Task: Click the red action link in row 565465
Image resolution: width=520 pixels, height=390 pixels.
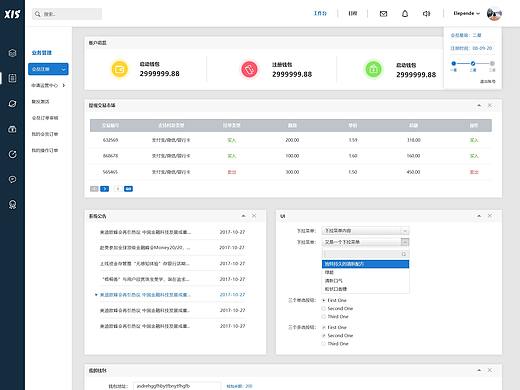Action: pos(474,172)
